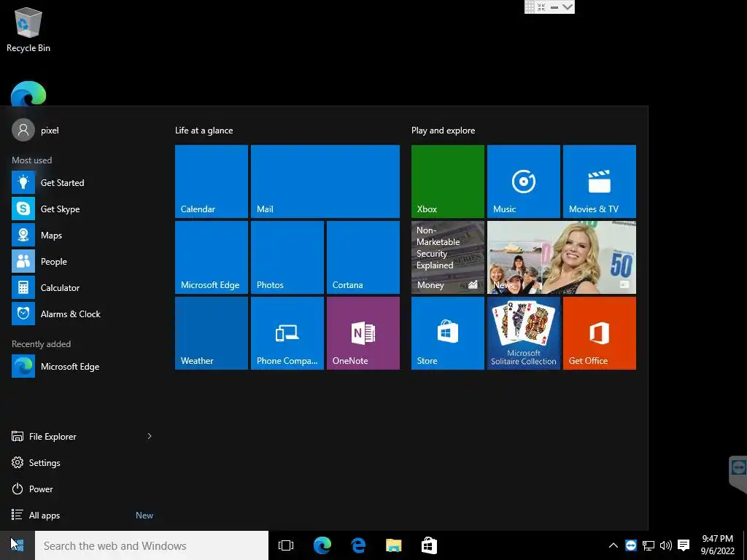
Task: Open the Action Center notifications
Action: 684,545
